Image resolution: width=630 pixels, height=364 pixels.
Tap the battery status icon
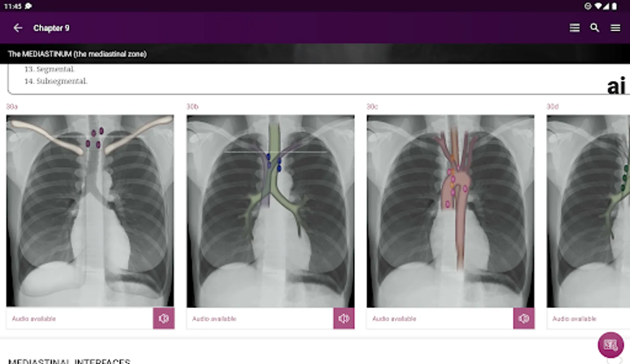pyautogui.click(x=614, y=6)
